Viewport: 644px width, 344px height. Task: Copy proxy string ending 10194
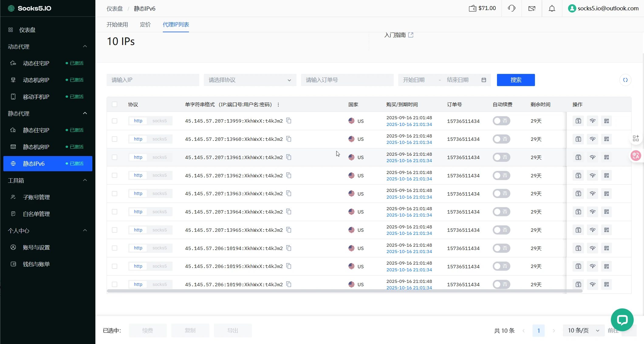(289, 248)
